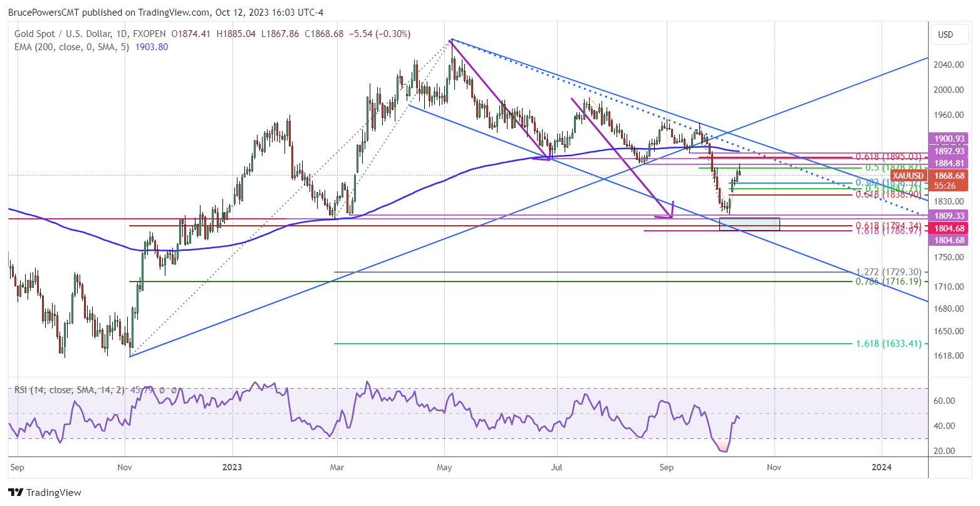The height and width of the screenshot is (506, 980).
Task: Click the high value H1885.04
Action: pyautogui.click(x=236, y=34)
